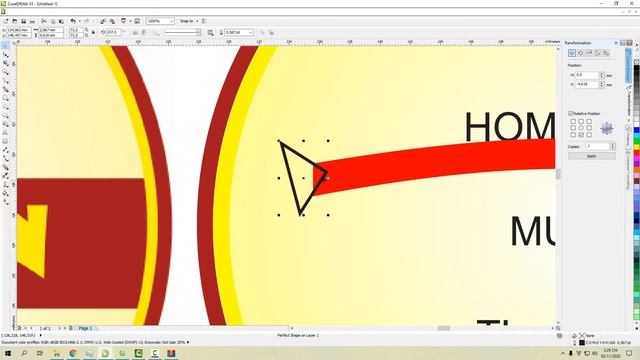
Task: Click the Open file folder icon
Action: point(15,21)
